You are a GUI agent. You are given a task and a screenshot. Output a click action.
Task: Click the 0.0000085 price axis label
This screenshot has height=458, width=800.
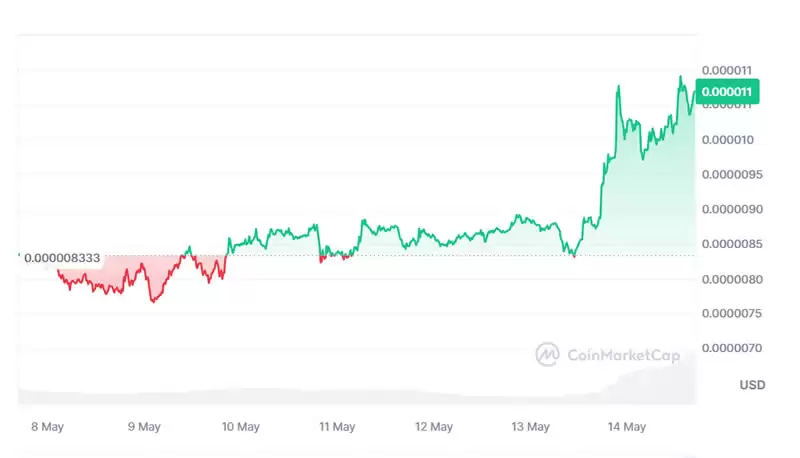[x=733, y=244]
